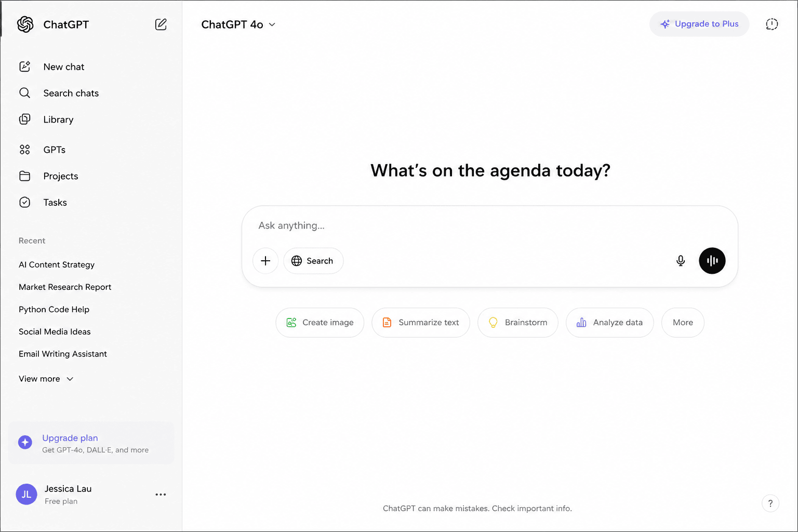798x532 pixels.
Task: Click the Brainstorm suggestion chip
Action: click(x=518, y=323)
